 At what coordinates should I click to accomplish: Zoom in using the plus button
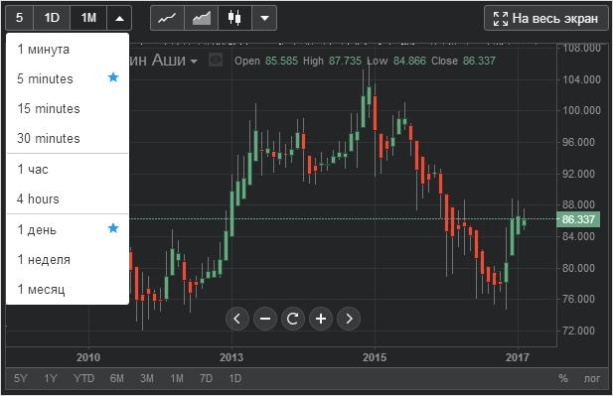[x=321, y=319]
